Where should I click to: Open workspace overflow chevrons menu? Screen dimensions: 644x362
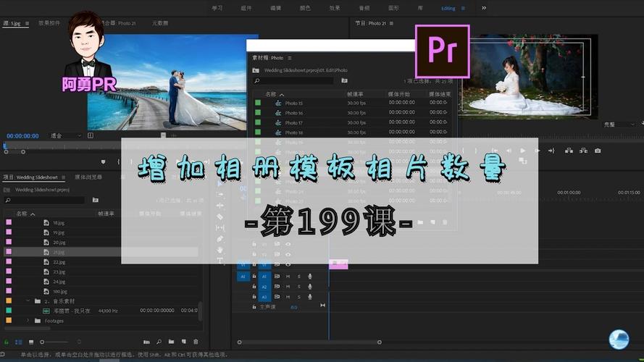click(x=484, y=8)
